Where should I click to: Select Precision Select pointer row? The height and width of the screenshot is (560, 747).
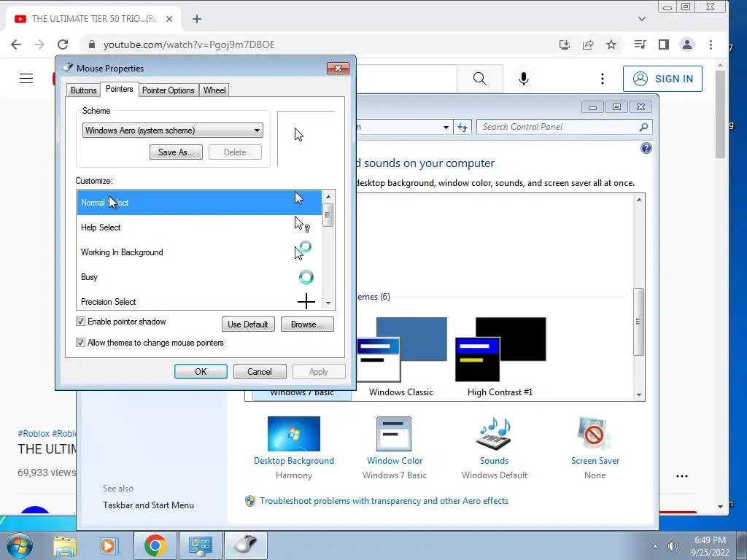(199, 301)
